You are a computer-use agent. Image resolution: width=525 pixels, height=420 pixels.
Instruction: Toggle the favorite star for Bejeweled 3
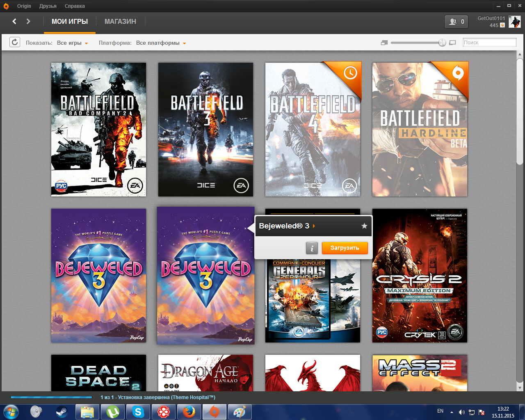[x=364, y=226]
